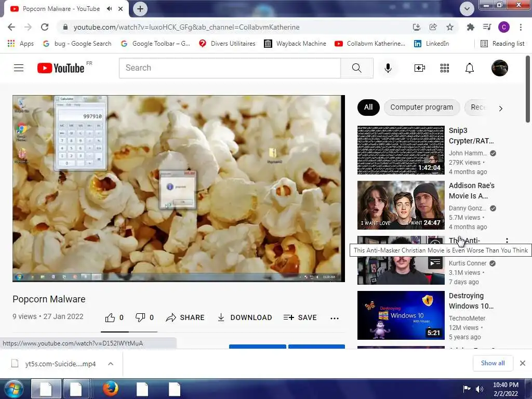Open the Create video icon
This screenshot has height=399, width=532.
pyautogui.click(x=420, y=68)
